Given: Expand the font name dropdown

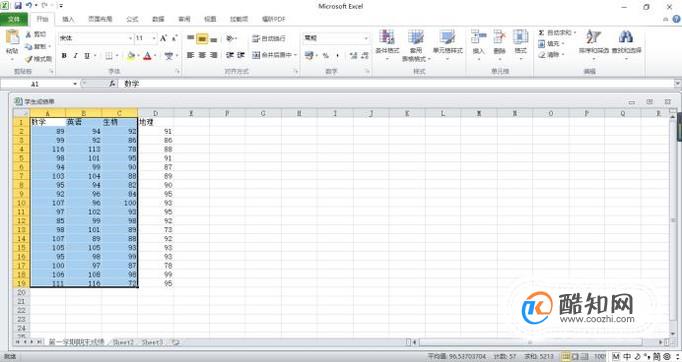Looking at the screenshot, I should pyautogui.click(x=130, y=38).
